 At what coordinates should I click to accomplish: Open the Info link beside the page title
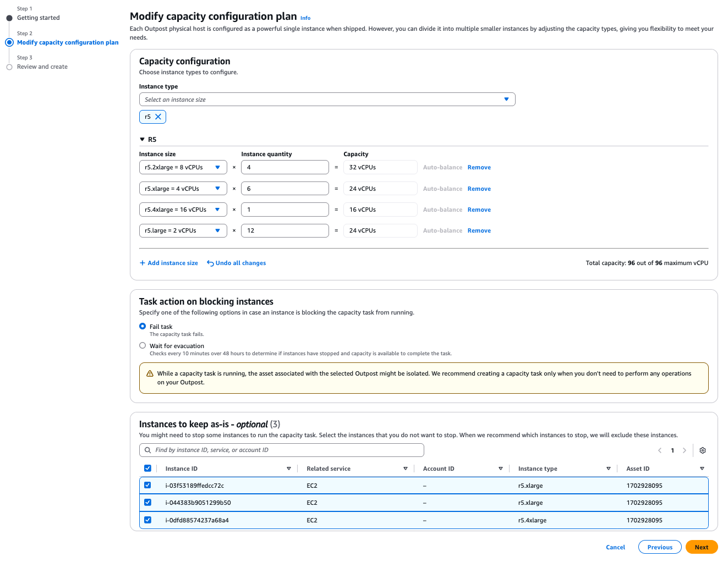305,18
